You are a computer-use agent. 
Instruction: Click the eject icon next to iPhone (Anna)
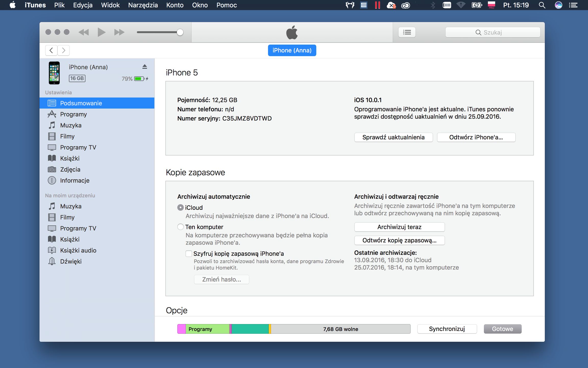coord(144,67)
